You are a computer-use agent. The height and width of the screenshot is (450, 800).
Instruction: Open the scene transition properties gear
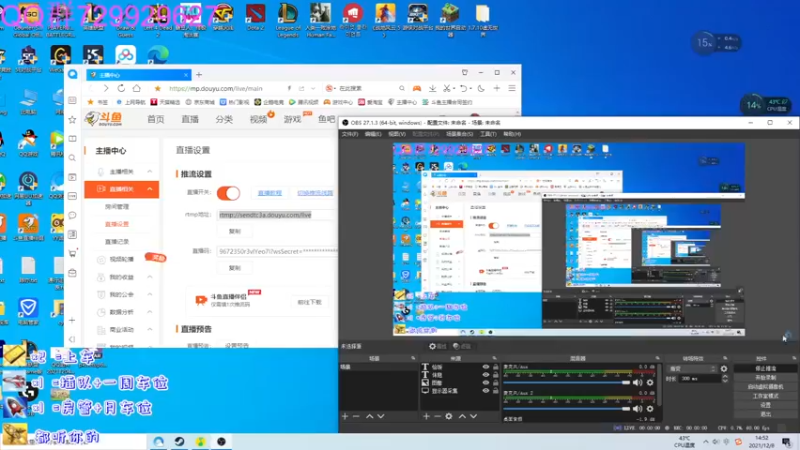coord(723,368)
